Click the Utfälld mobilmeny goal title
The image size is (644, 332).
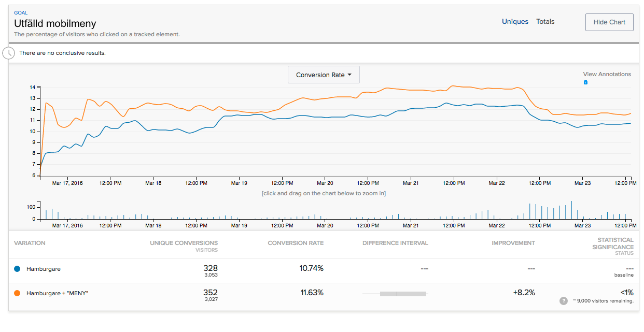click(x=55, y=23)
